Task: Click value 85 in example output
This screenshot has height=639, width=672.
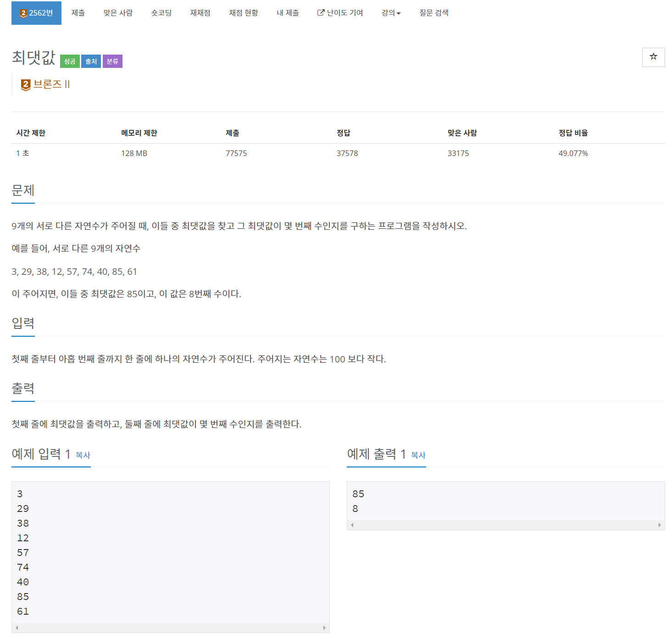Action: click(358, 494)
